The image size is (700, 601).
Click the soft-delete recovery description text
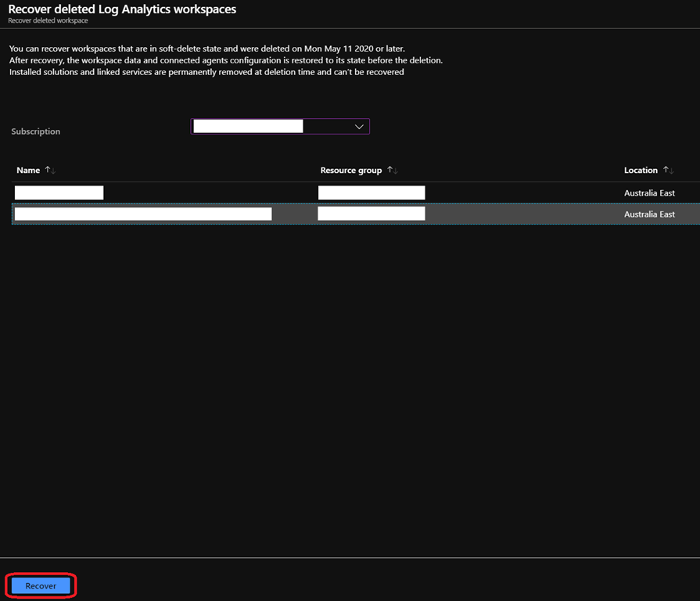pos(206,49)
